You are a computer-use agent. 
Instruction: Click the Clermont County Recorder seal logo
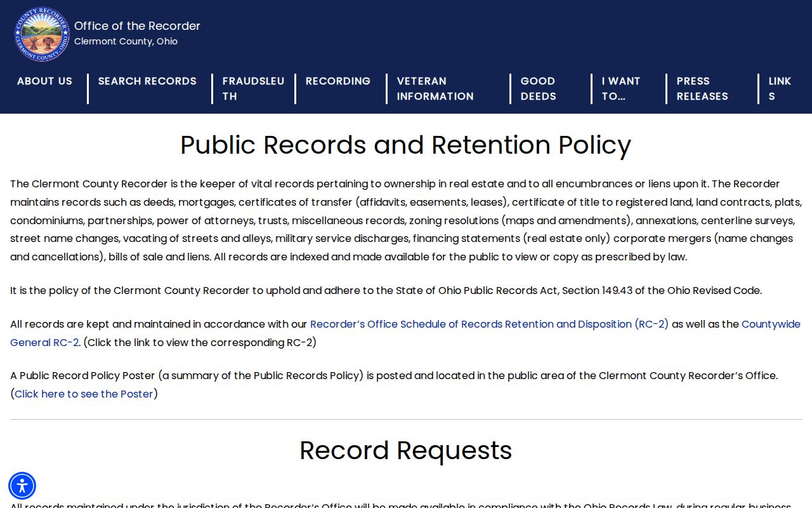pos(42,34)
